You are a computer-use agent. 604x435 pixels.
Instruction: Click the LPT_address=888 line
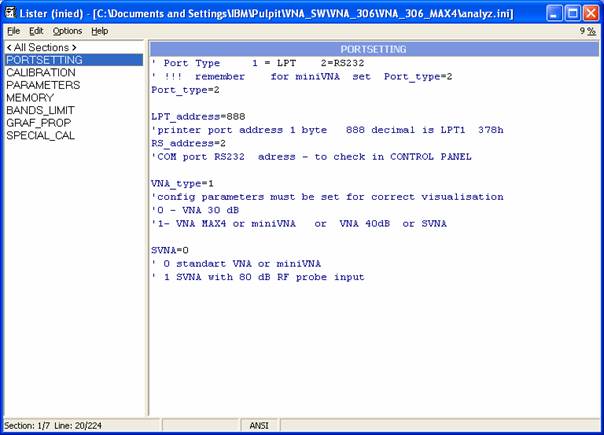(x=194, y=116)
